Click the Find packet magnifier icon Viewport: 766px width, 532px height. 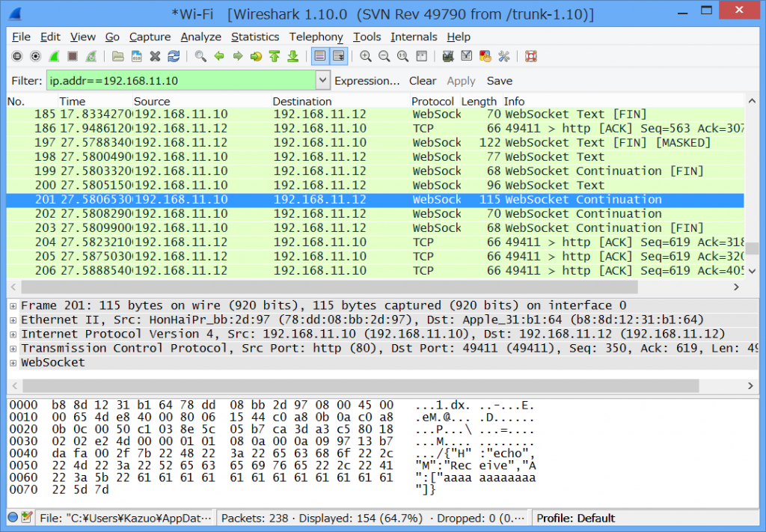(x=200, y=56)
